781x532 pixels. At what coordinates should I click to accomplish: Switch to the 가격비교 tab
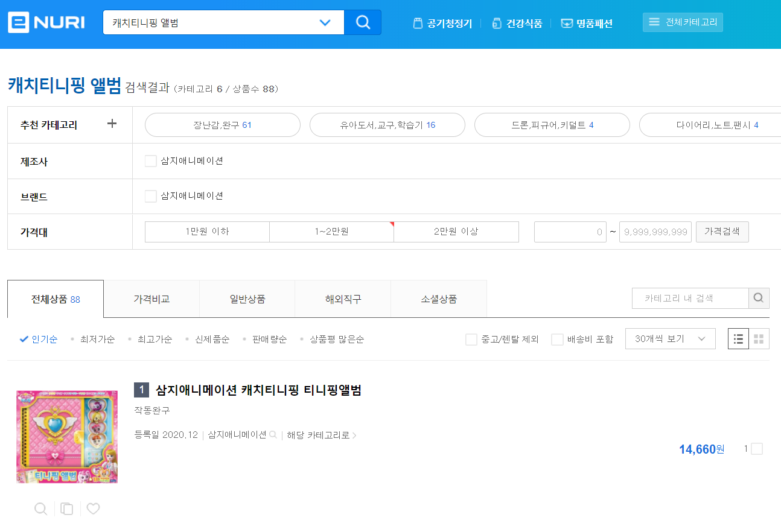(151, 299)
